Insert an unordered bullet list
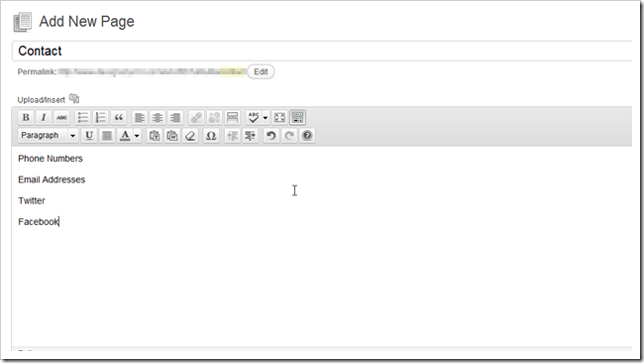Screen dimensions: 644x363 pyautogui.click(x=83, y=118)
